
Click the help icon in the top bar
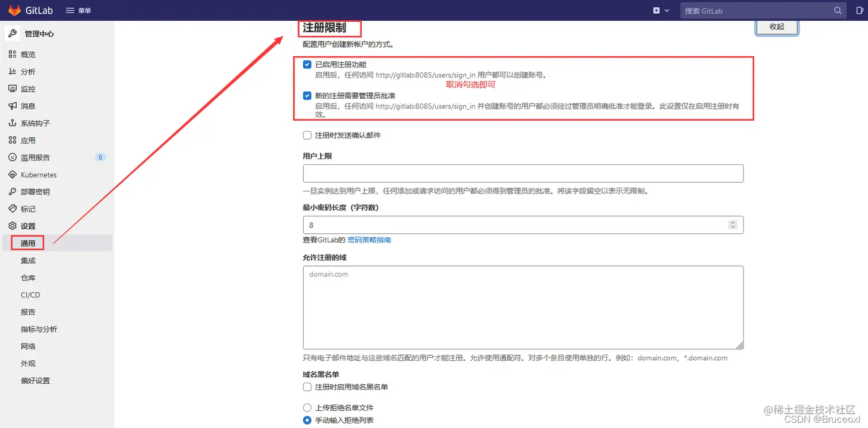coord(858,10)
